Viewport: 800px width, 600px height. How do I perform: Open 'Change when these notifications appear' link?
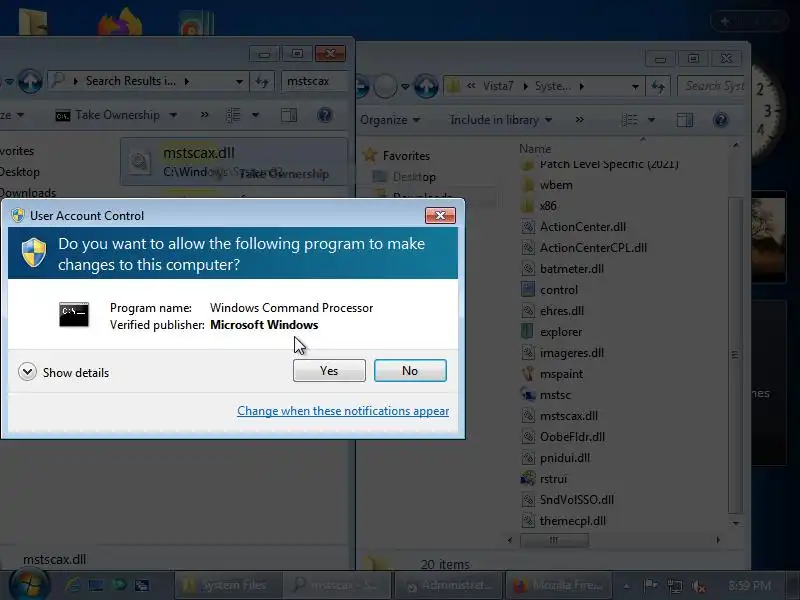pyautogui.click(x=343, y=411)
